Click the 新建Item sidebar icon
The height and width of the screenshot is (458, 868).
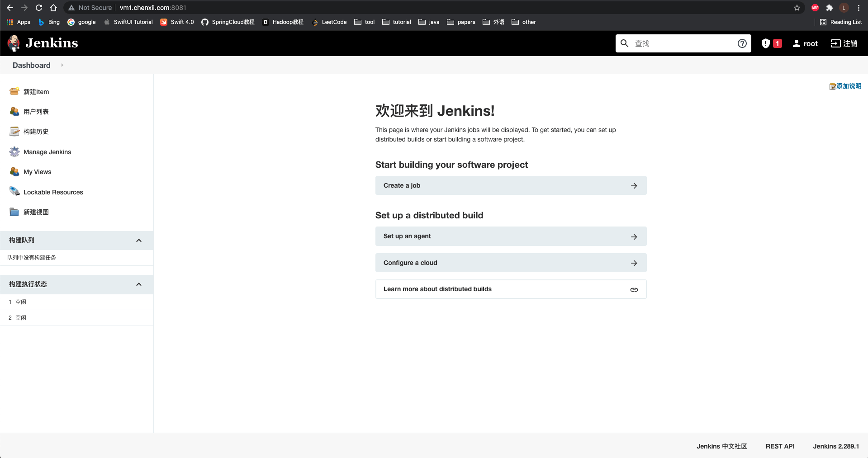tap(14, 91)
